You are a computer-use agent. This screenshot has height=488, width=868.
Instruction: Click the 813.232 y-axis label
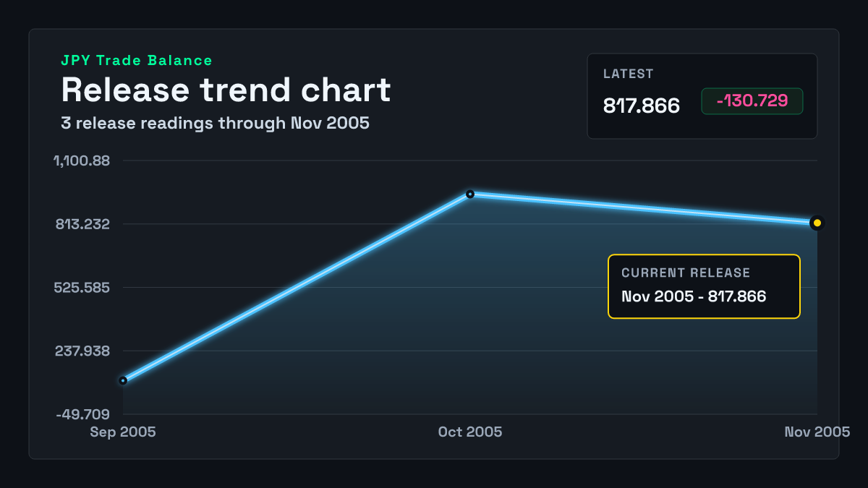coord(82,224)
